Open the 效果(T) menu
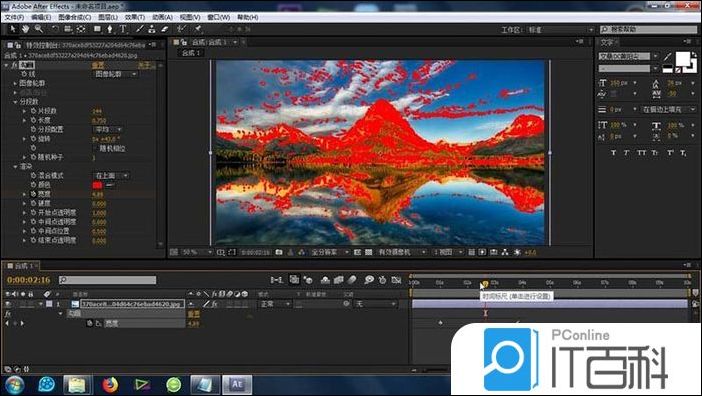 click(134, 17)
